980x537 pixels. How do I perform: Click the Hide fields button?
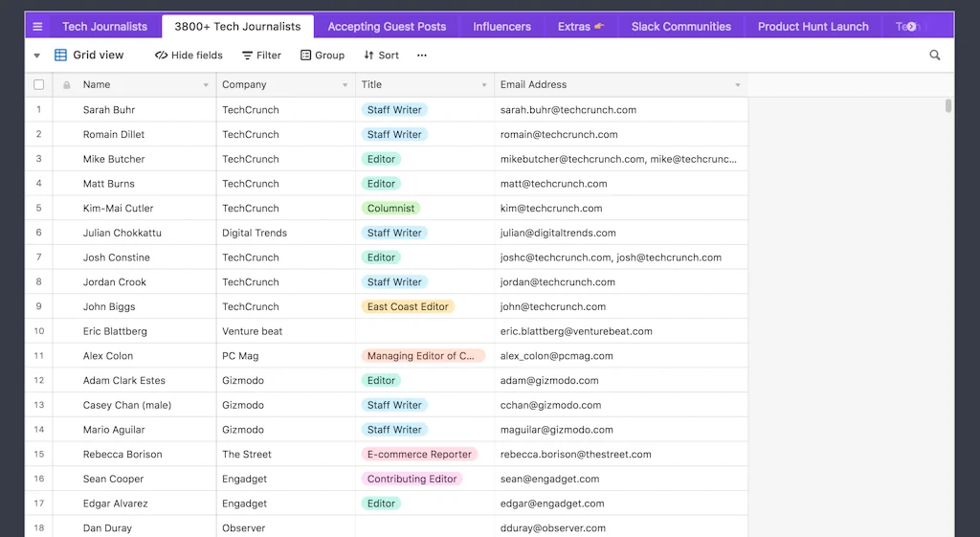point(189,55)
